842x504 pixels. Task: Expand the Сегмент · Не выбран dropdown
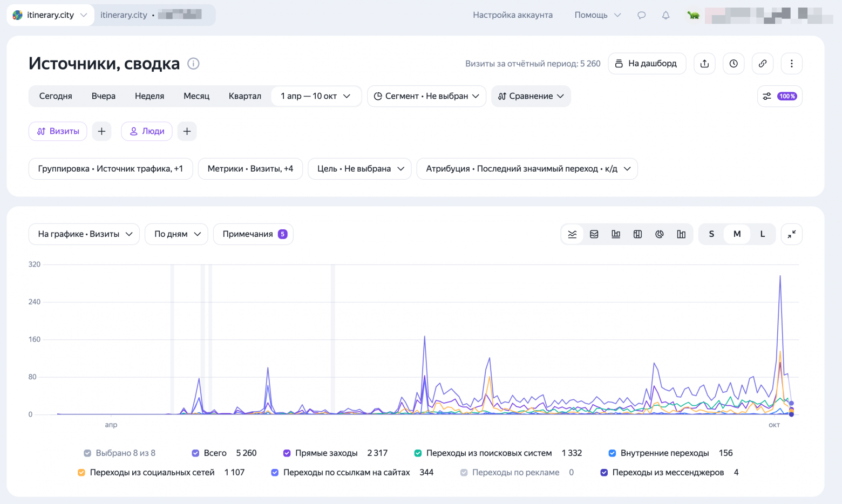426,96
